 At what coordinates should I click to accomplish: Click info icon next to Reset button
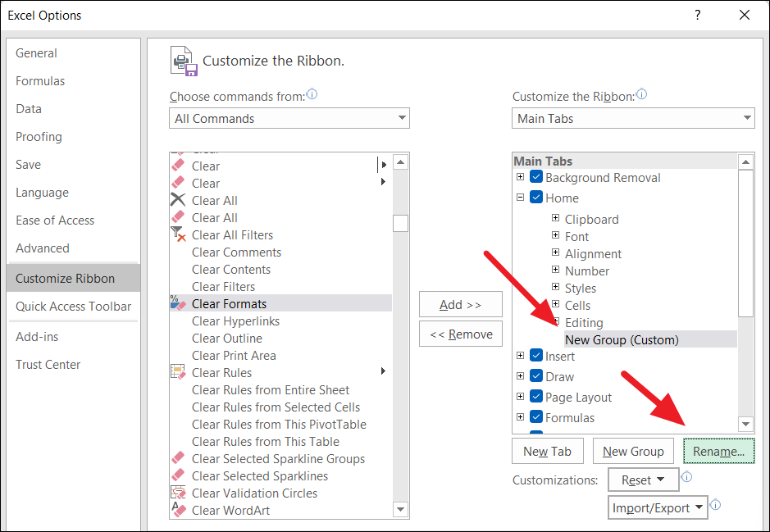tap(686, 476)
